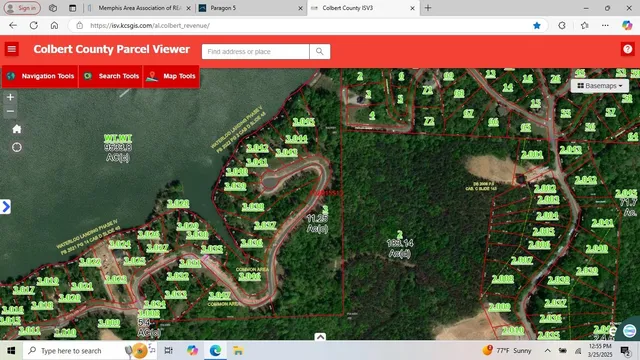Viewport: 640px width, 360px height.
Task: Open the tab actions menu icon
Action: [73, 8]
